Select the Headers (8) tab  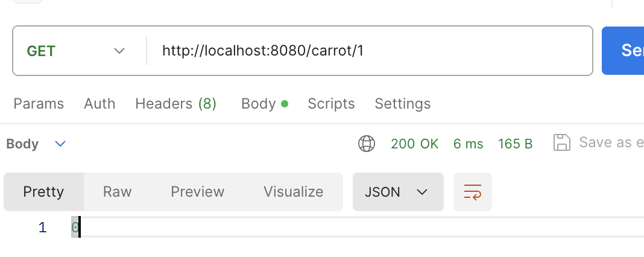(x=176, y=104)
